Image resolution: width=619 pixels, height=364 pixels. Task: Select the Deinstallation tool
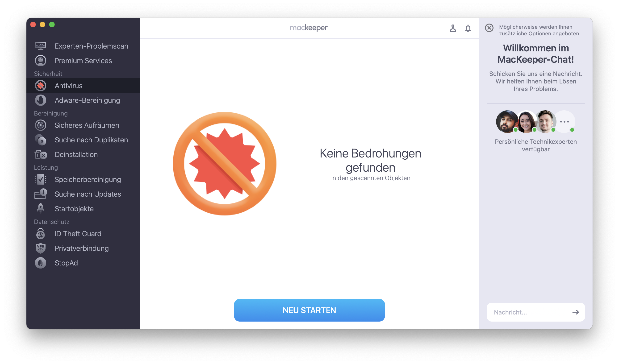[x=76, y=155]
